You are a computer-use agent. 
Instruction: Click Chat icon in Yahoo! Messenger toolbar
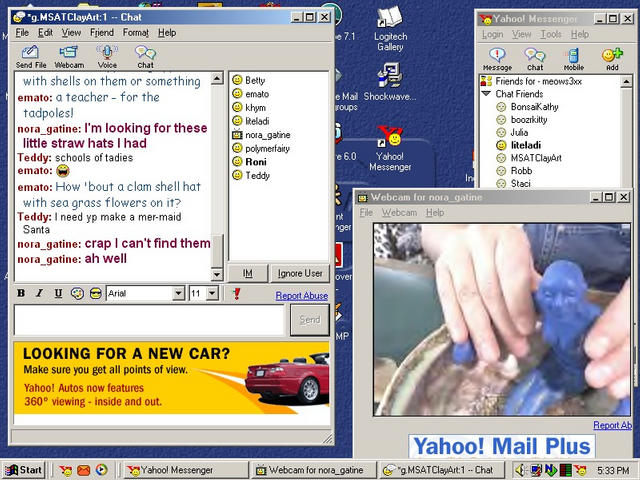click(535, 59)
